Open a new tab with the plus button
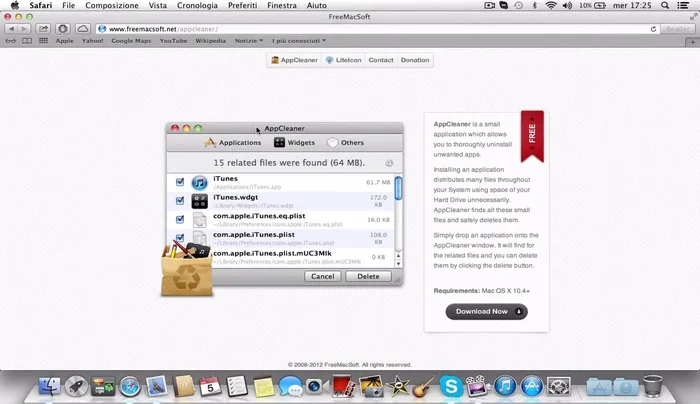Viewport: 700px width, 404px height. tap(692, 42)
